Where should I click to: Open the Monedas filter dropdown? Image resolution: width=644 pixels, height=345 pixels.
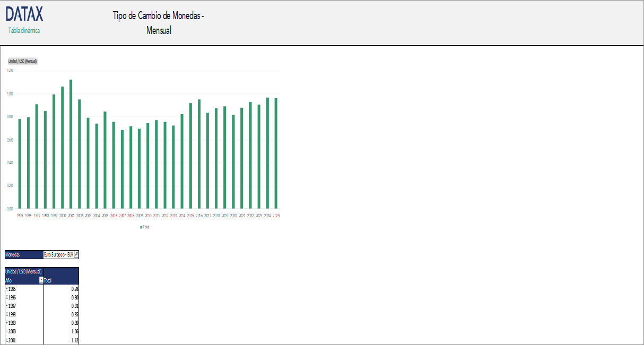click(x=76, y=255)
